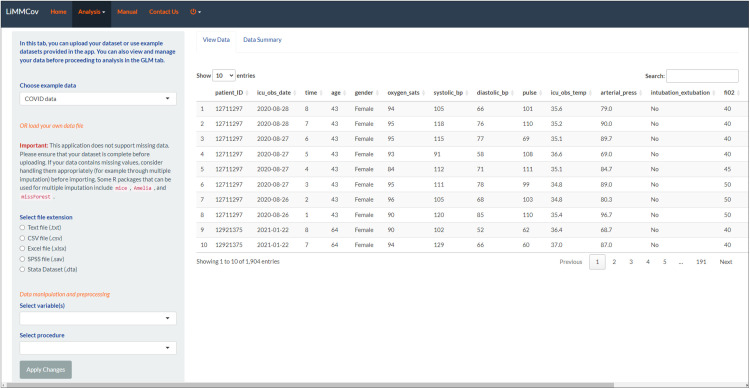Click the Apply Changes button
Viewport: 750px width, 389px height.
click(46, 370)
